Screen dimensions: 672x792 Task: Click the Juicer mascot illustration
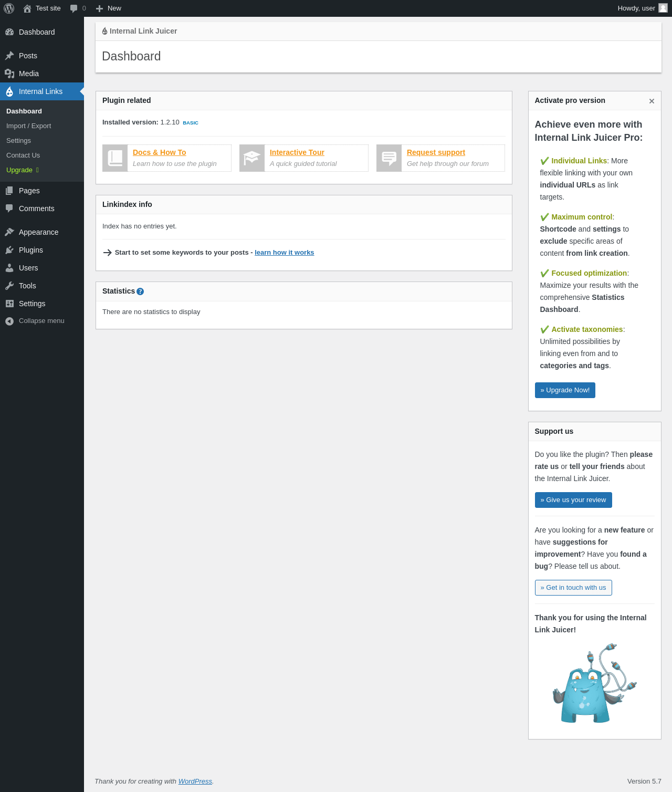click(594, 683)
